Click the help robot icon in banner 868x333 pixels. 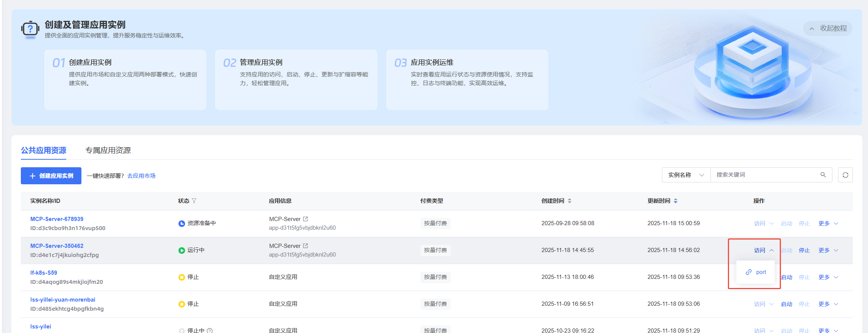(30, 29)
